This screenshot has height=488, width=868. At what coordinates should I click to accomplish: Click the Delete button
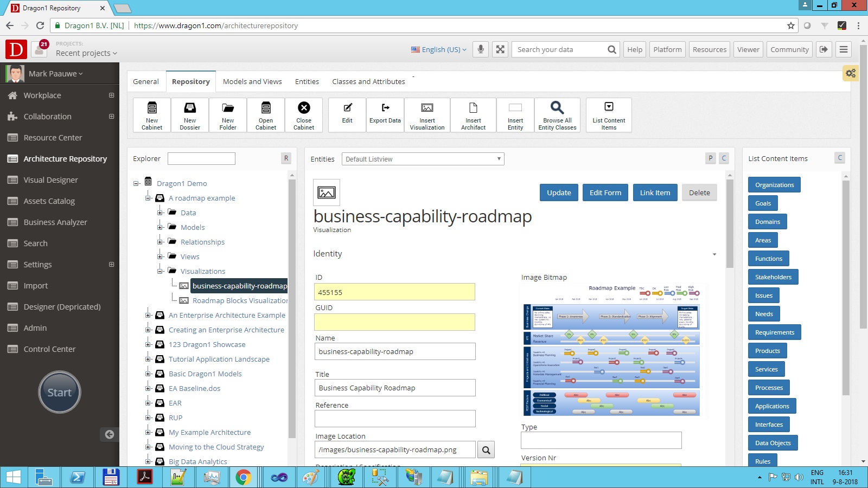[x=699, y=192]
